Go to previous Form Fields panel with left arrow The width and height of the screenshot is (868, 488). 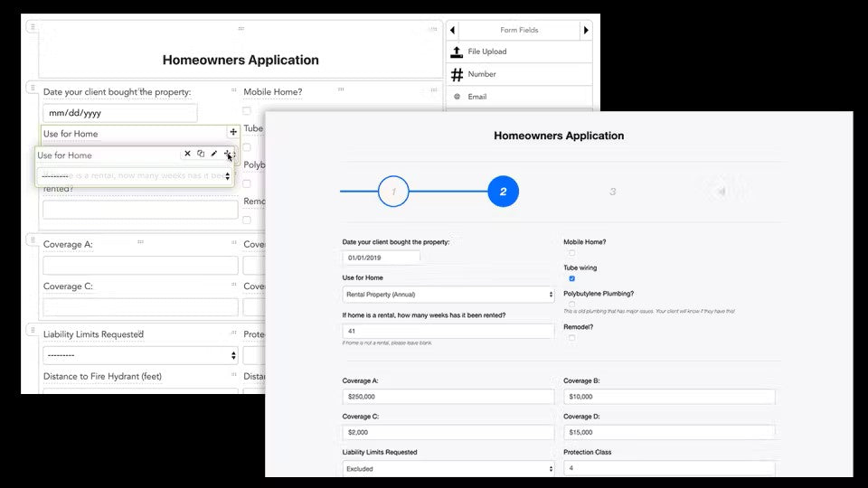(452, 30)
